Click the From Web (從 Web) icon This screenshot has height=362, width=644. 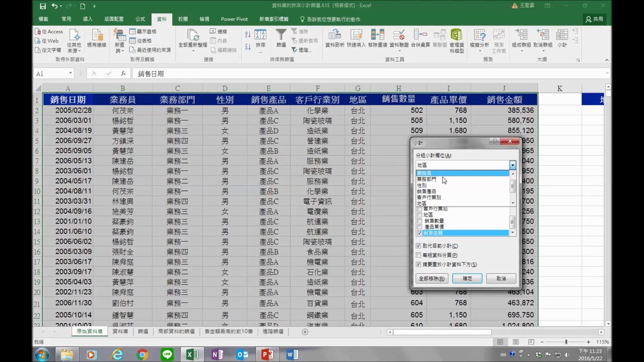[38, 41]
